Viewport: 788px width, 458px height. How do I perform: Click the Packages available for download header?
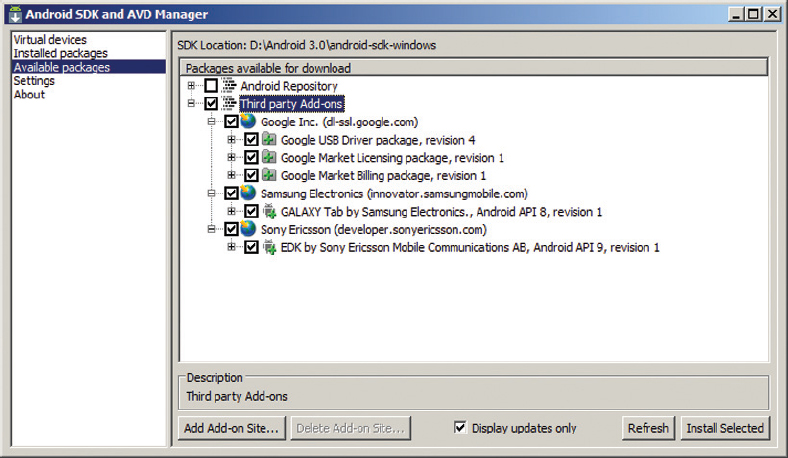(x=474, y=68)
